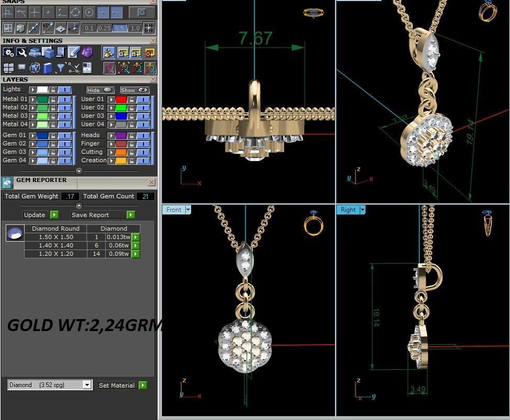Select the 0.1 snap increment
510x420 pixels.
point(89,28)
